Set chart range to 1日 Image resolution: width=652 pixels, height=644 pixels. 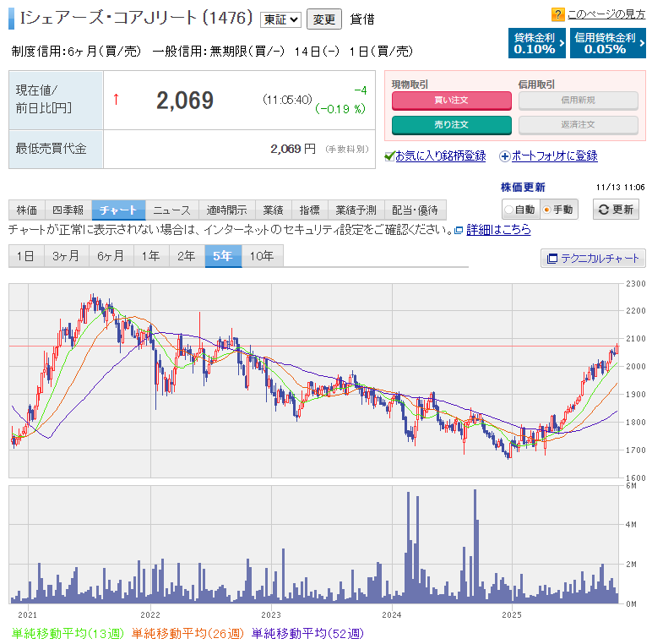pyautogui.click(x=26, y=256)
